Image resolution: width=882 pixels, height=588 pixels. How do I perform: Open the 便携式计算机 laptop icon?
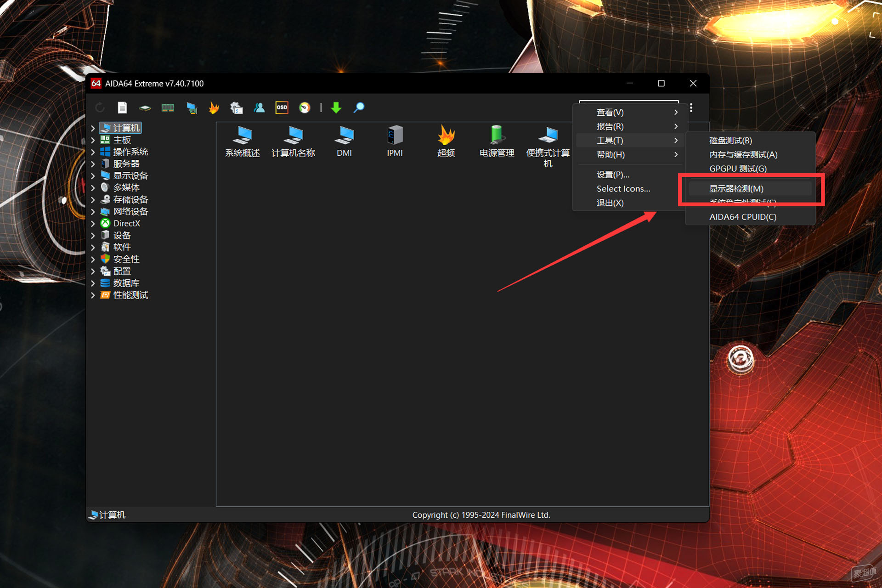pyautogui.click(x=548, y=147)
